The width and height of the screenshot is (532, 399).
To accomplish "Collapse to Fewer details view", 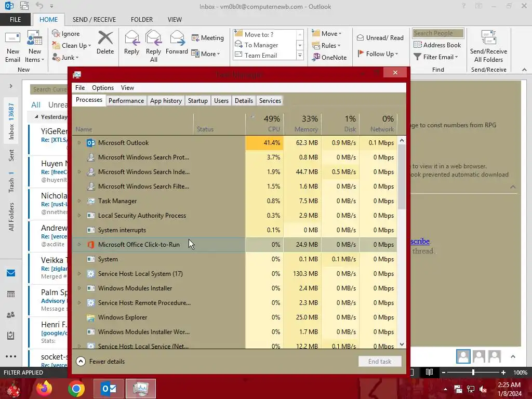I will pos(100,362).
